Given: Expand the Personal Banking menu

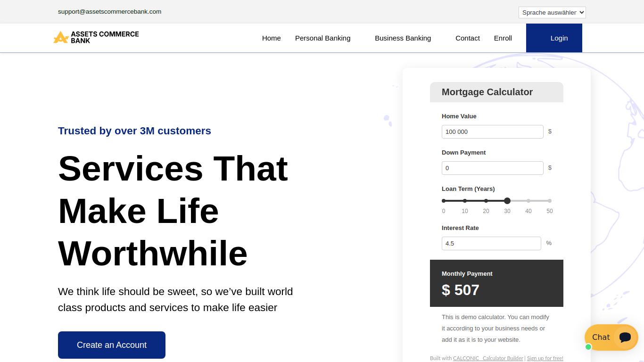Looking at the screenshot, I should [322, 38].
